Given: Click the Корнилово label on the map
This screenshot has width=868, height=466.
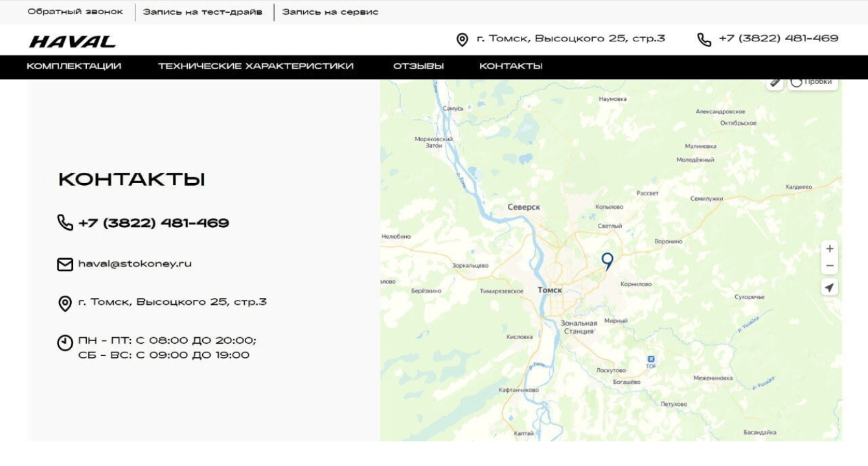Looking at the screenshot, I should pos(636,284).
